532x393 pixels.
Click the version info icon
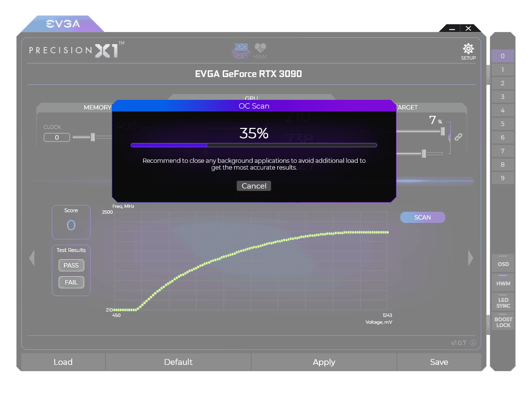click(x=473, y=343)
